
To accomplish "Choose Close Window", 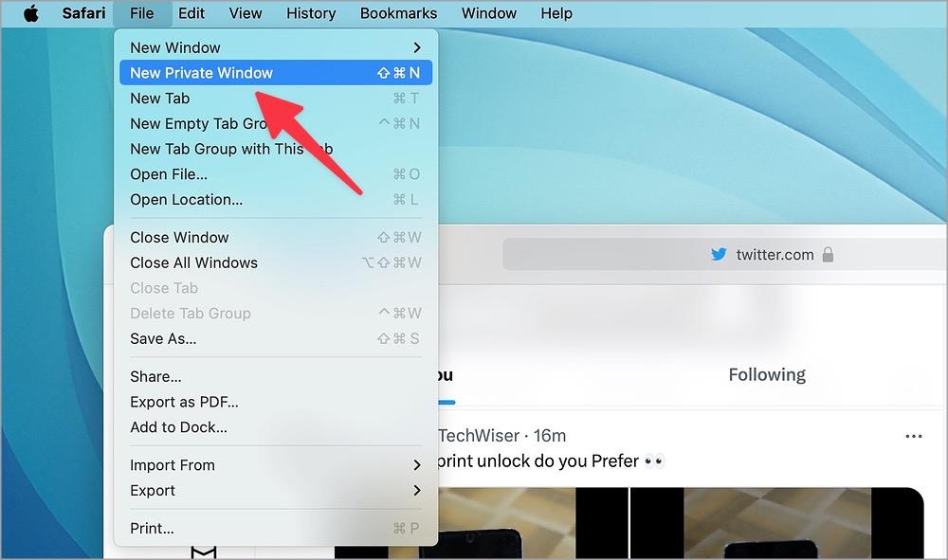I will click(x=276, y=238).
